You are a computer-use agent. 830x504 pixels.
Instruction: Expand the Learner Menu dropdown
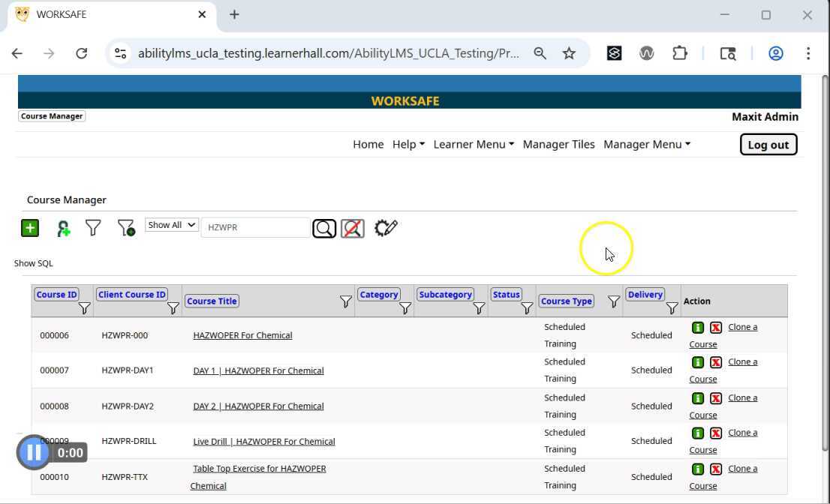[x=473, y=144]
